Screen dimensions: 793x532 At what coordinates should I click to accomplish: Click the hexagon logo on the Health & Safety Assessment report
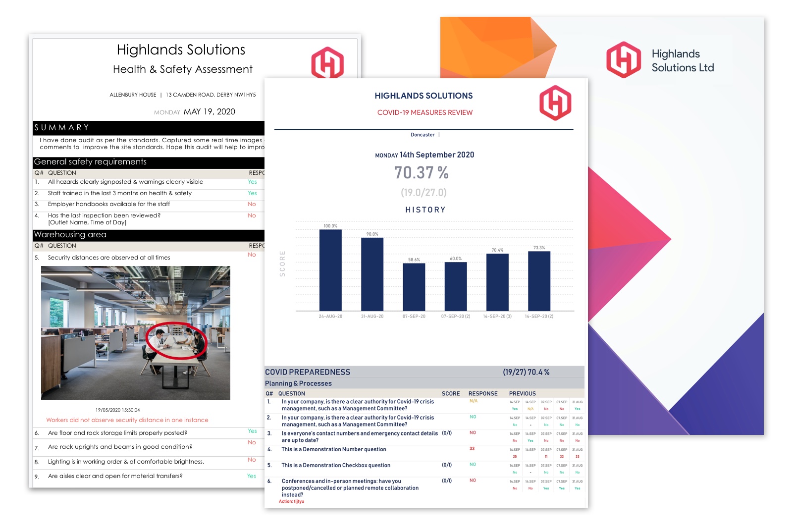[327, 62]
